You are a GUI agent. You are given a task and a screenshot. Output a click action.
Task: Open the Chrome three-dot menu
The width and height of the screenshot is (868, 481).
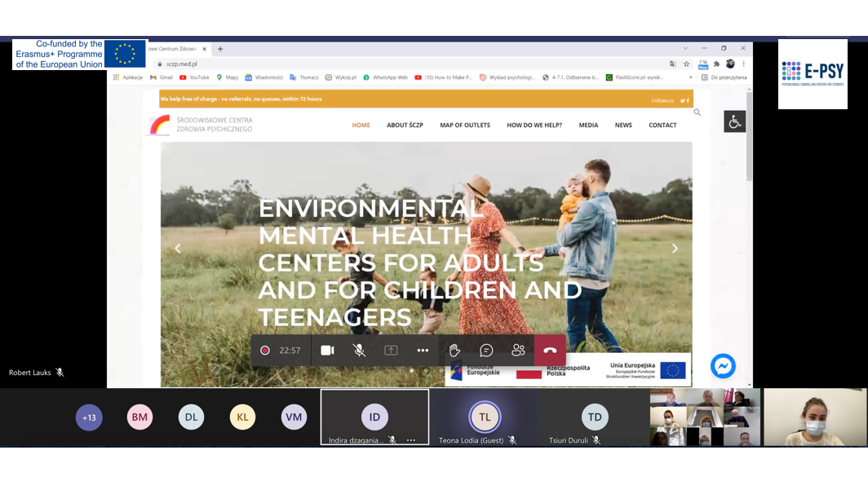point(743,64)
